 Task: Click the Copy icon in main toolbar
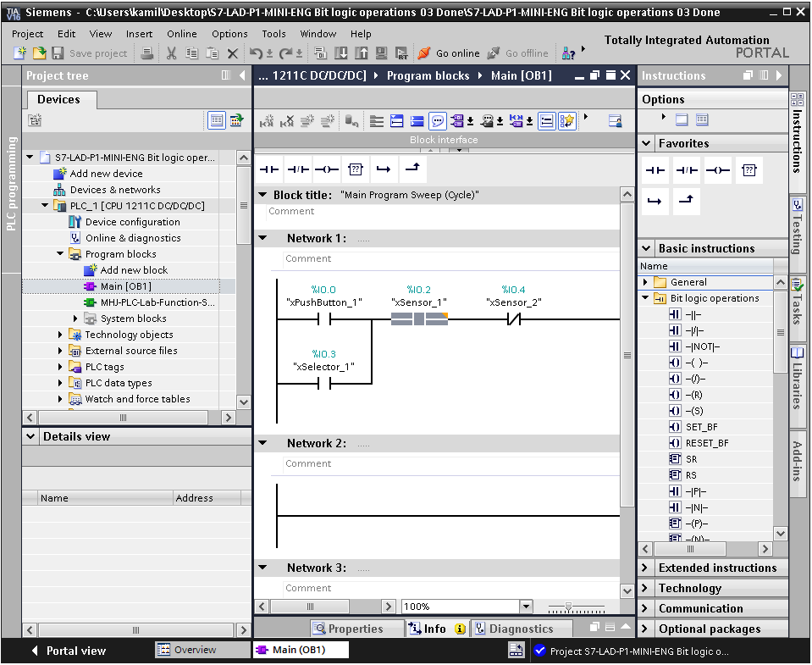tap(191, 53)
